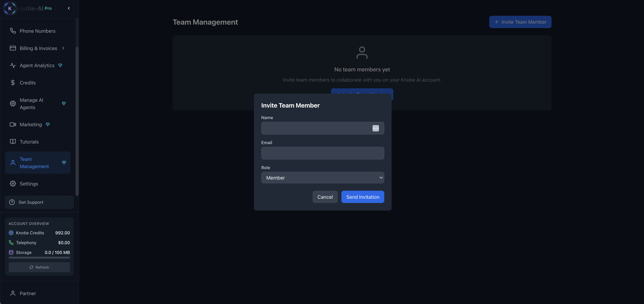The height and width of the screenshot is (304, 644).
Task: Expand the Billing & Invoices submenu
Action: pyautogui.click(x=63, y=48)
